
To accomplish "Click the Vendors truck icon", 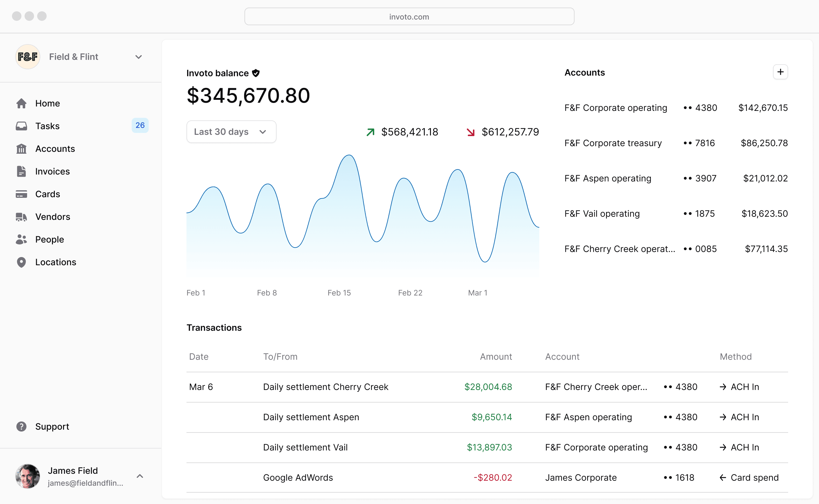I will [21, 217].
